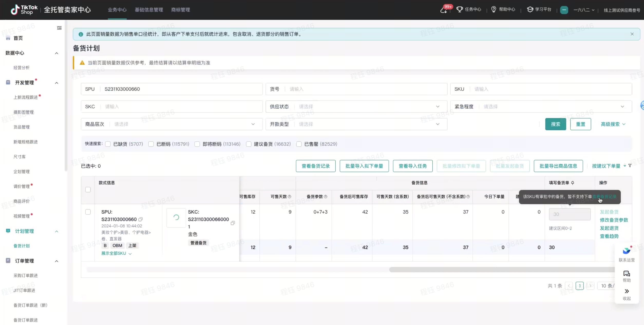Copy the SPU S231103000660 code
This screenshot has height=325, width=644.
[x=140, y=219]
